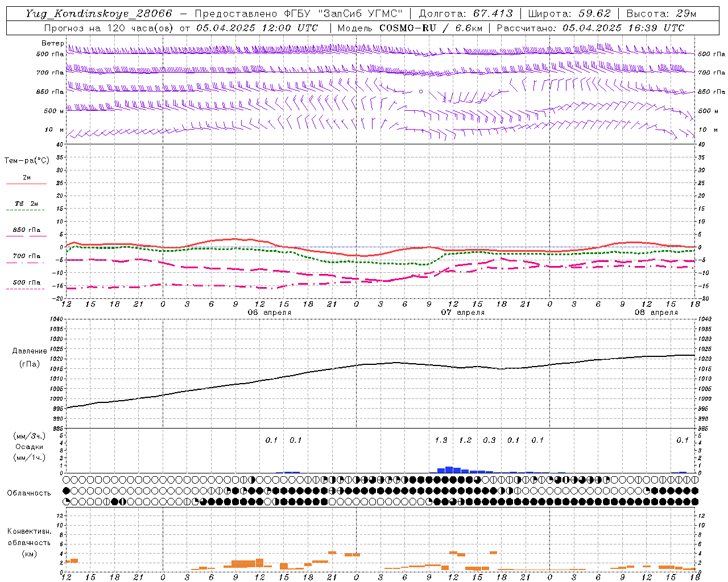Click the (км) unit label
Viewport: 728px width, 582px height.
30,554
